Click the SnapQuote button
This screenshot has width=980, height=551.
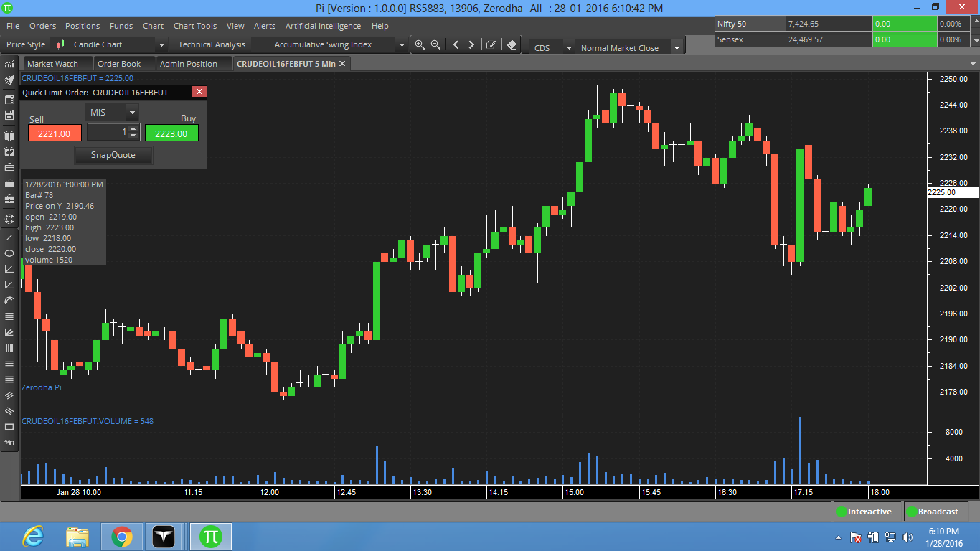(x=113, y=155)
